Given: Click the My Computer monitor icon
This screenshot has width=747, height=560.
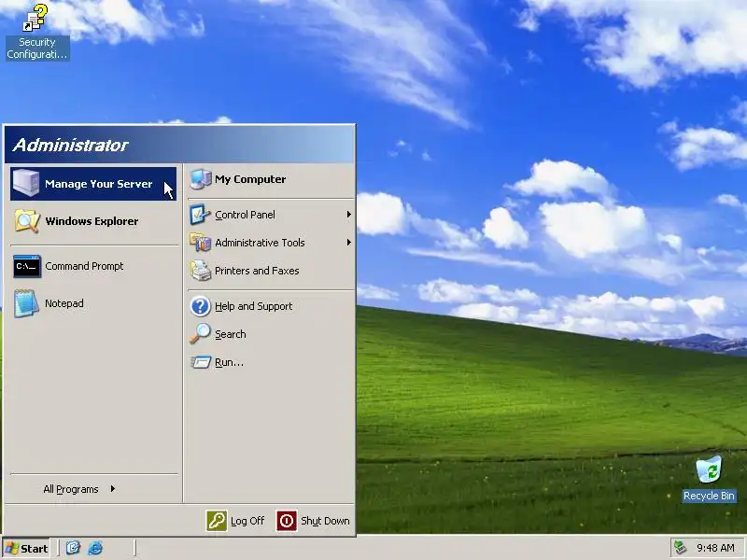Looking at the screenshot, I should (x=201, y=179).
